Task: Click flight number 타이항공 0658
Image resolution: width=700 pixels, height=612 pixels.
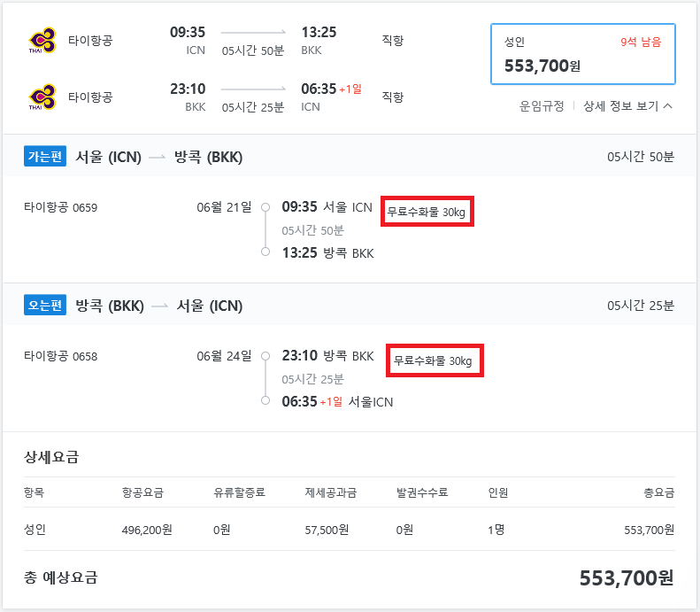Action: coord(61,357)
